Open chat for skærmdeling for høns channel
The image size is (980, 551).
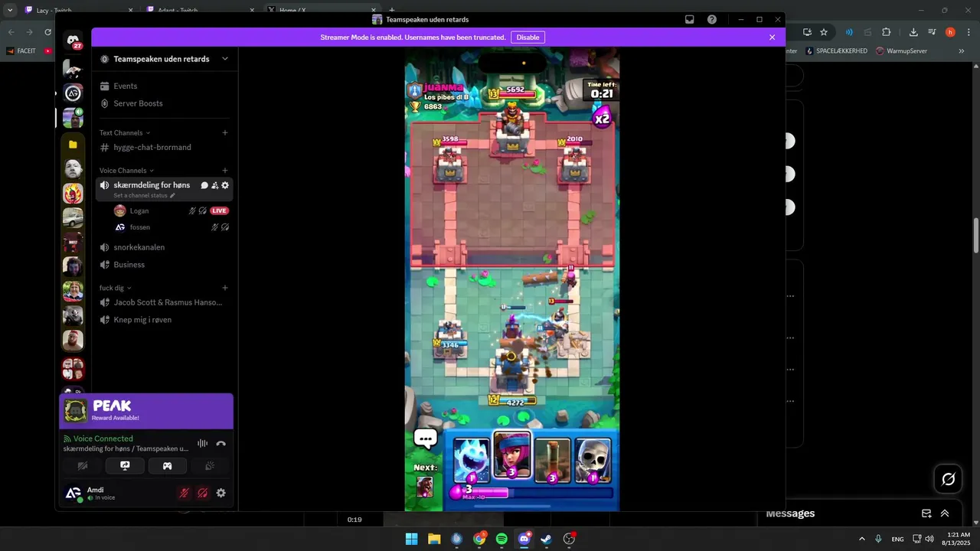pyautogui.click(x=204, y=185)
